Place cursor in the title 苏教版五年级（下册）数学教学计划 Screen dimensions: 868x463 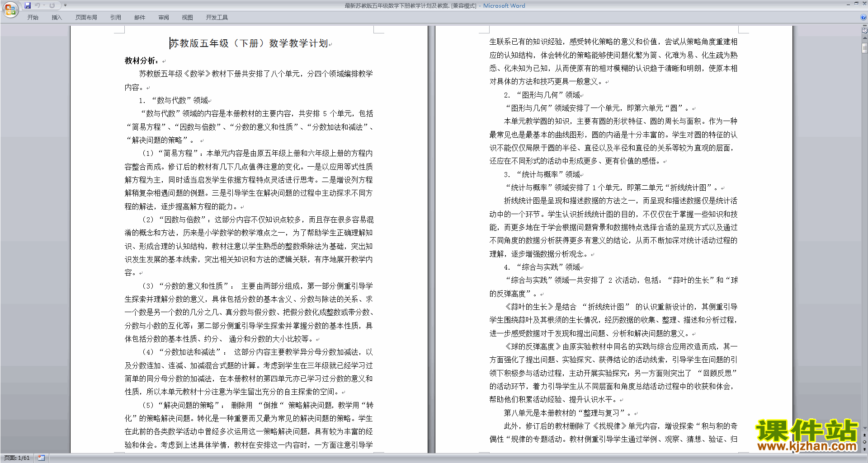click(249, 43)
